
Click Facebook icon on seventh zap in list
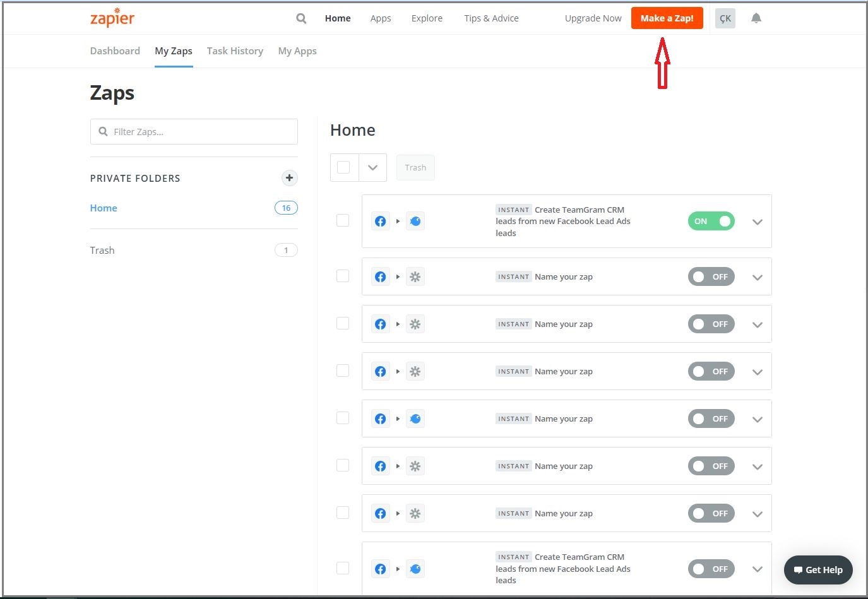(x=380, y=513)
